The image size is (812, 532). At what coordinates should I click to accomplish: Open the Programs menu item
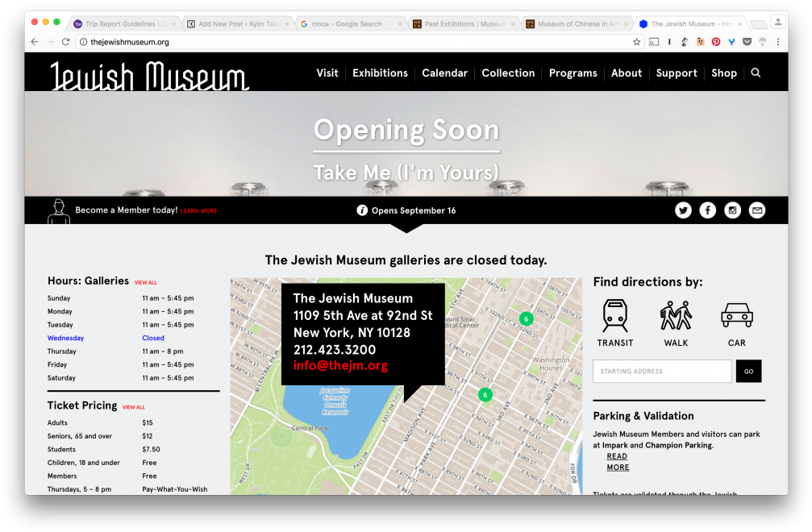[573, 73]
